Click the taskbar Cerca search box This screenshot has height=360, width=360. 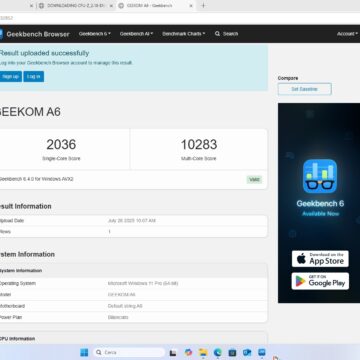tap(129, 352)
